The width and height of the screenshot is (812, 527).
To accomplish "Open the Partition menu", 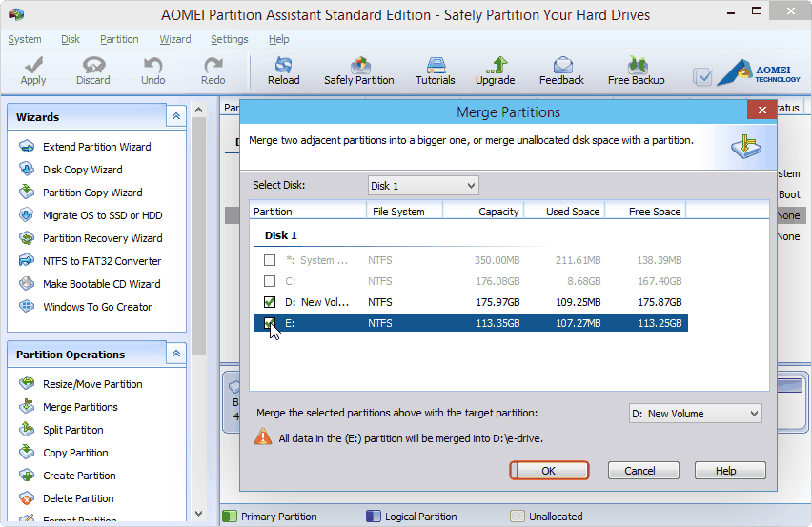I will click(119, 39).
